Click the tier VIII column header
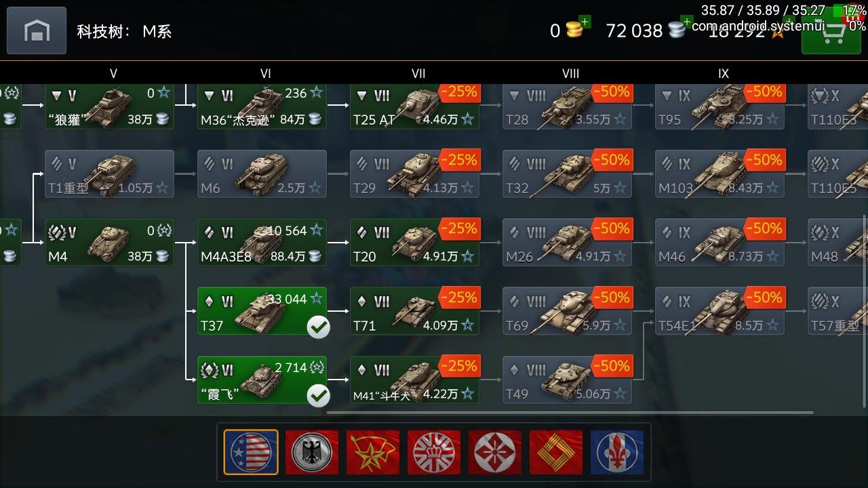This screenshot has width=868, height=488. click(x=571, y=73)
